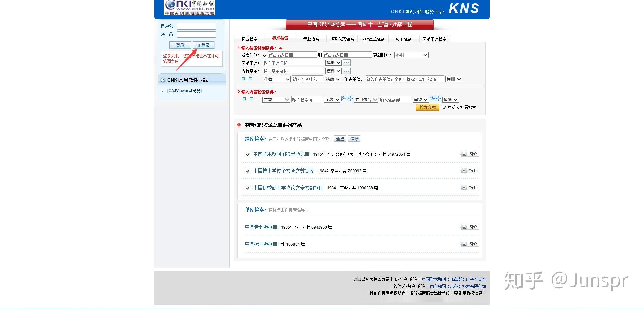Switch to the 句子检索 tab
This screenshot has width=644, height=309.
404,39
